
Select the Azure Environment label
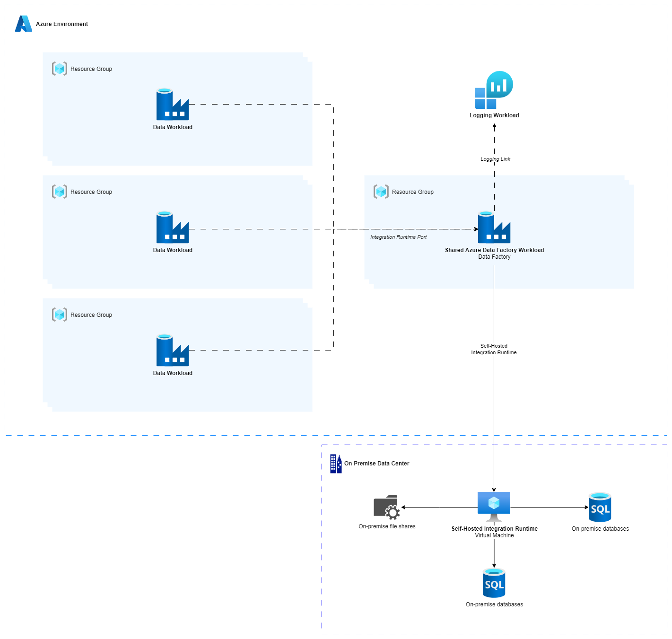point(62,24)
